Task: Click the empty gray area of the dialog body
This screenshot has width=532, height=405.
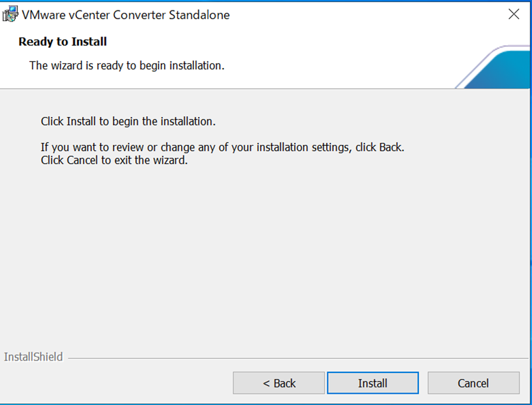Action: 261,261
